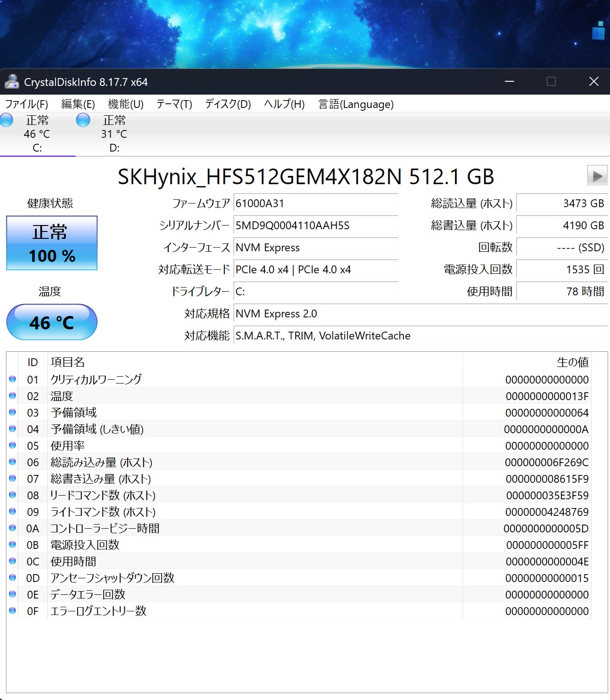
Task: Select the D: drive status orb
Action: coord(83,120)
